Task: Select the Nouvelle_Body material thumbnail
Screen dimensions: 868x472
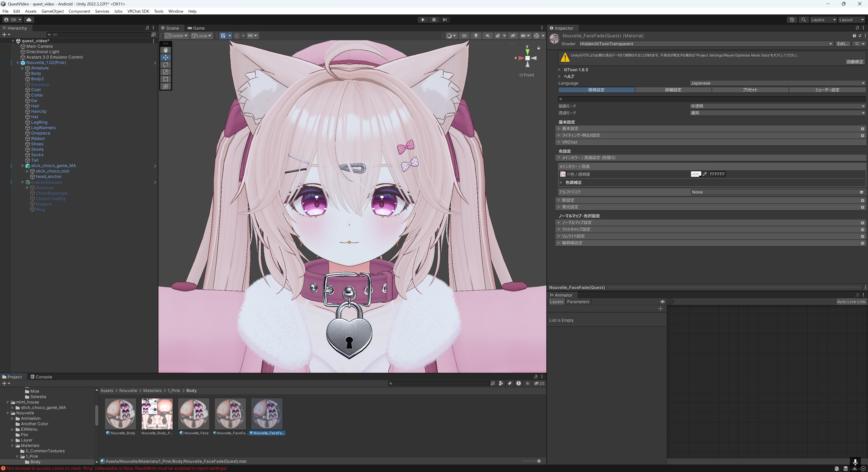Action: [120, 414]
